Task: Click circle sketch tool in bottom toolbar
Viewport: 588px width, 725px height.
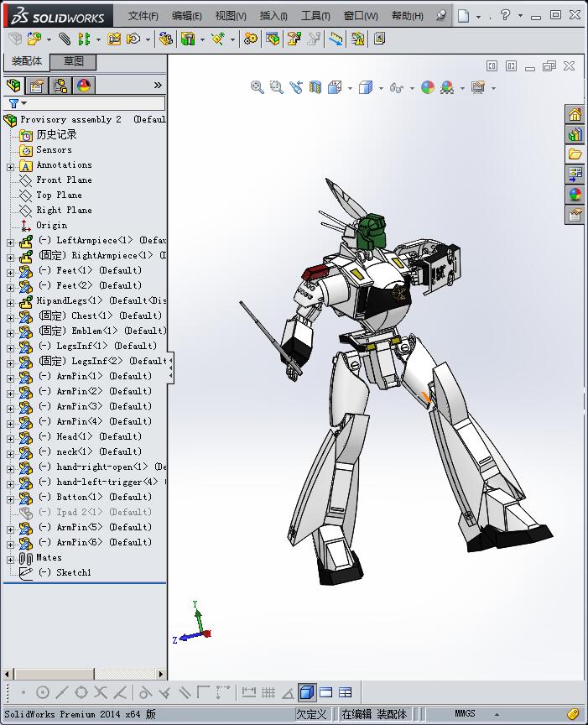Action: tap(43, 692)
